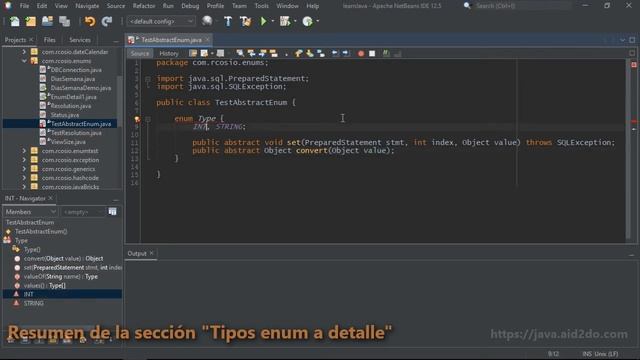Click the New File icon
Viewport: 640px width, 360px height.
[14, 21]
